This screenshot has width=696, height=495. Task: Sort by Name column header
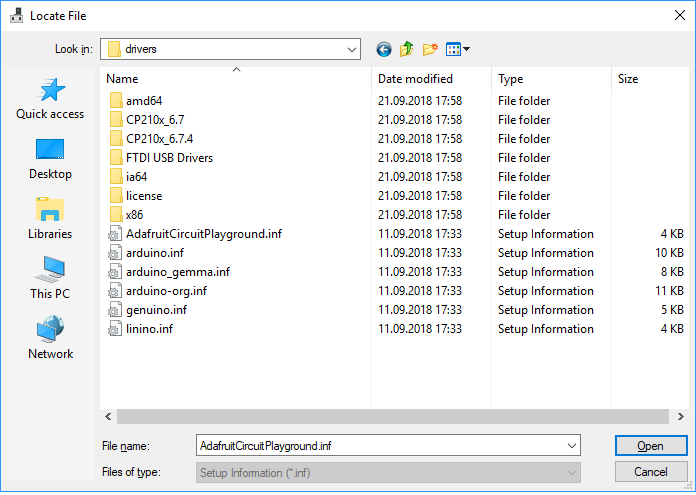click(x=236, y=79)
